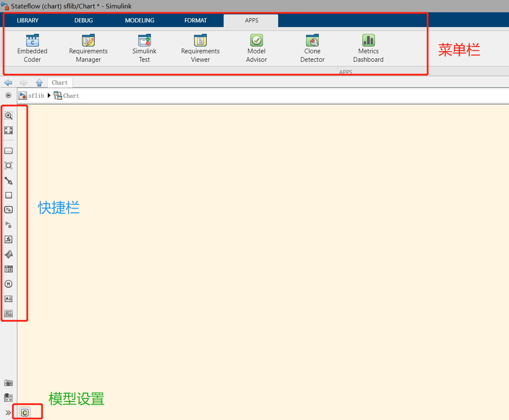Image resolution: width=509 pixels, height=420 pixels.
Task: Expand the palette with double chevron
Action: (x=8, y=412)
